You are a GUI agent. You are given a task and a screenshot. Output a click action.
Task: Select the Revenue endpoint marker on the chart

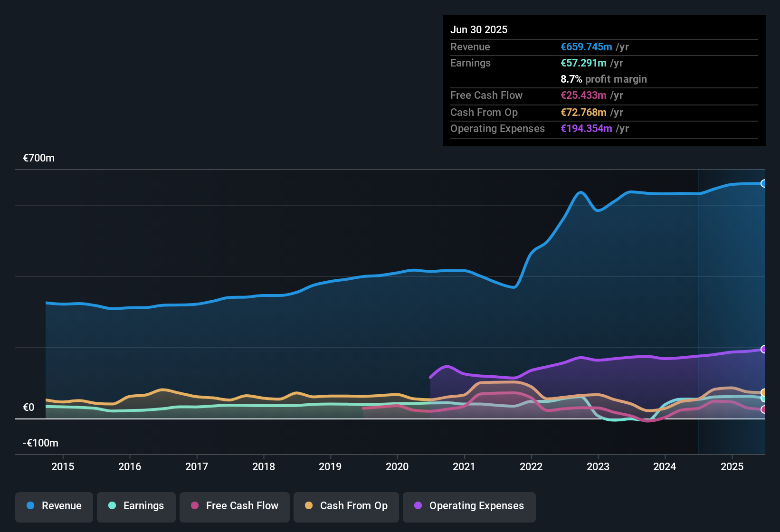tap(764, 183)
